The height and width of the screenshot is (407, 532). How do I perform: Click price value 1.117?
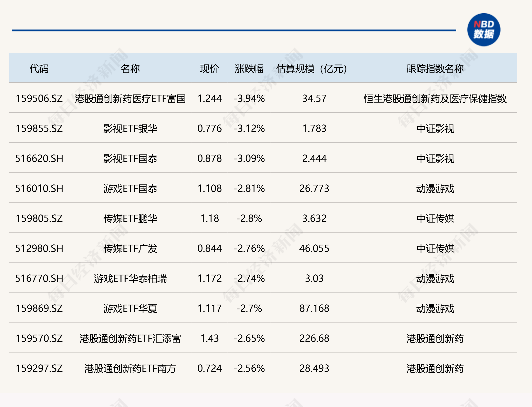(209, 309)
